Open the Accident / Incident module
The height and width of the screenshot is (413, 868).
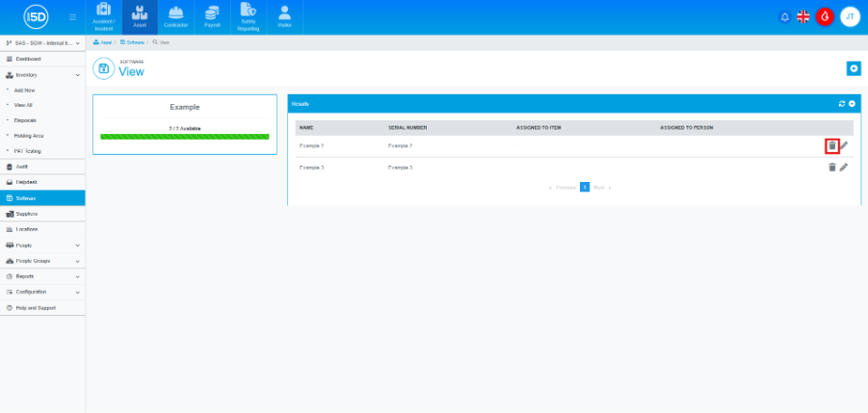104,17
